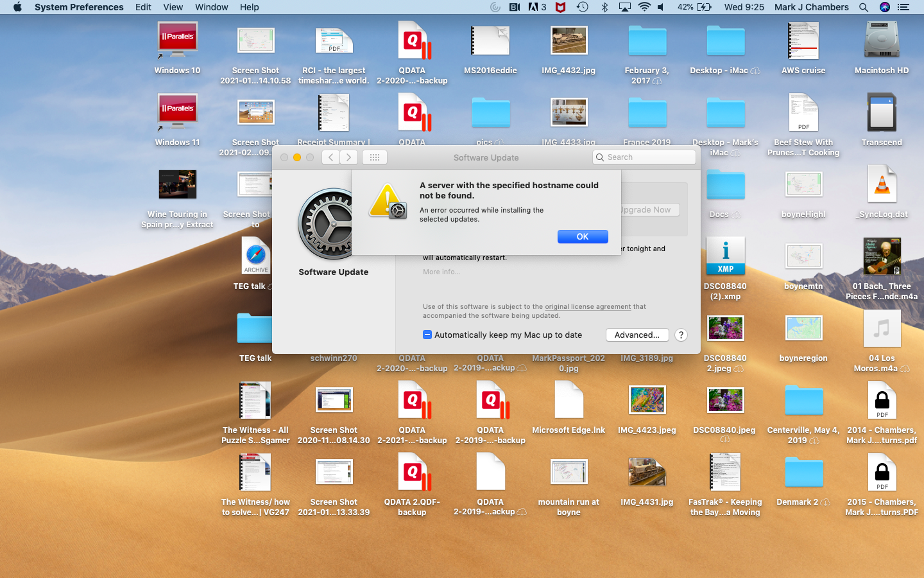Screen dimensions: 924x578
Task: Click the original license agreement link
Action: tap(587, 306)
